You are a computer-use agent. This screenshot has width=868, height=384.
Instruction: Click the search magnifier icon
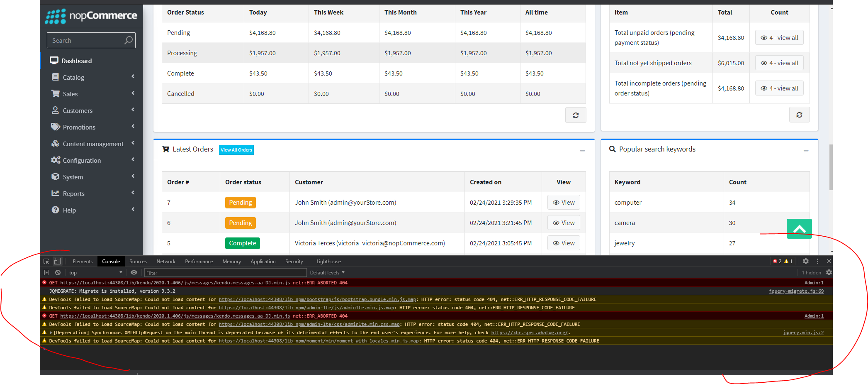click(x=128, y=40)
